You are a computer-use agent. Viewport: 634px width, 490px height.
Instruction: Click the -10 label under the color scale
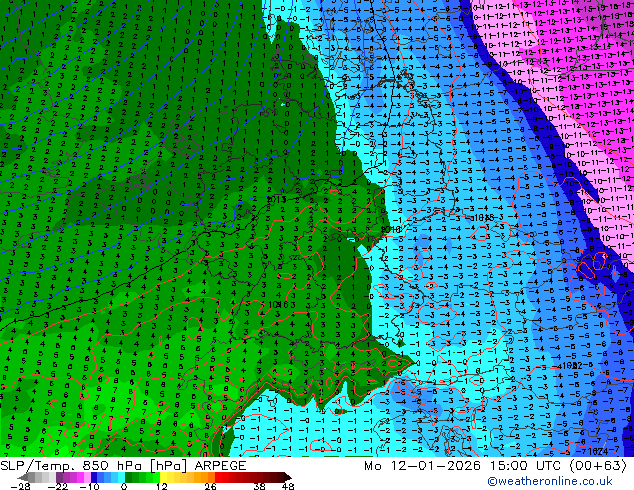click(90, 486)
